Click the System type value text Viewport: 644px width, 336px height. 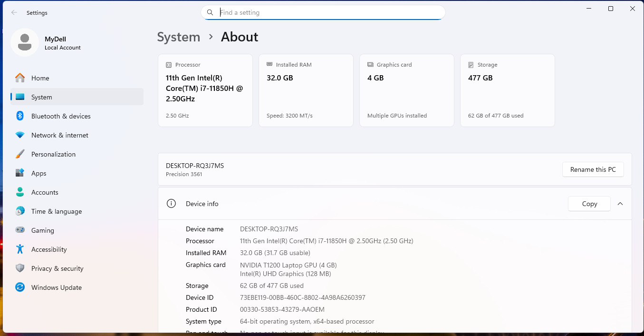(x=307, y=321)
